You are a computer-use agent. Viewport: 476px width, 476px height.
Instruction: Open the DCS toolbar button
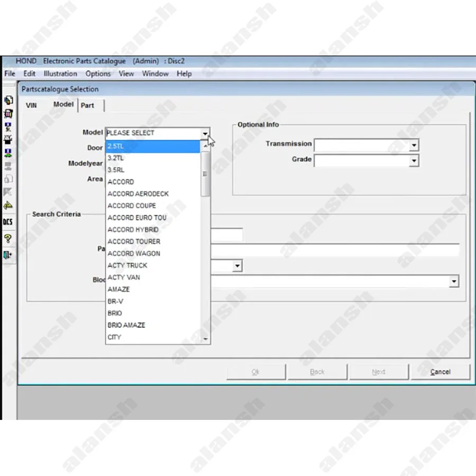tap(8, 222)
